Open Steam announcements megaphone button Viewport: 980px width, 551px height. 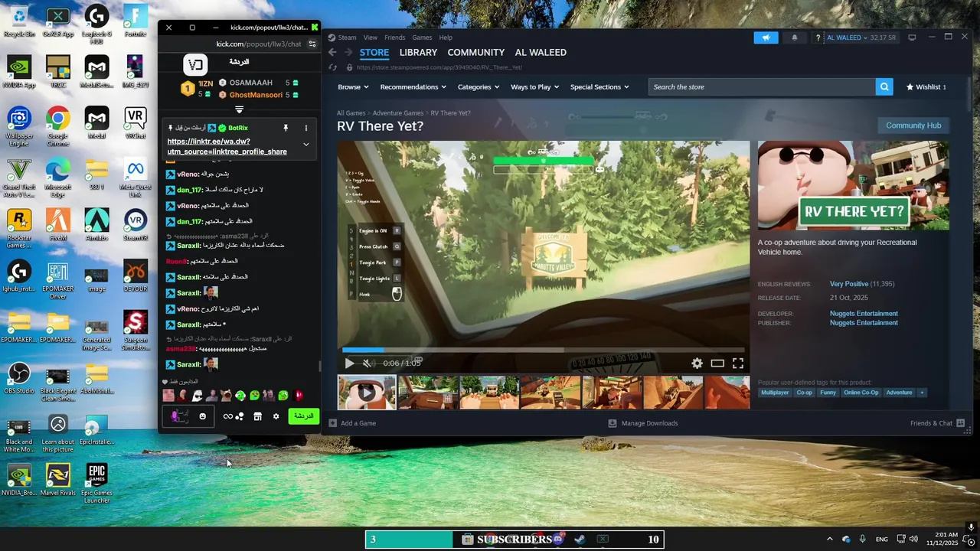click(x=766, y=37)
